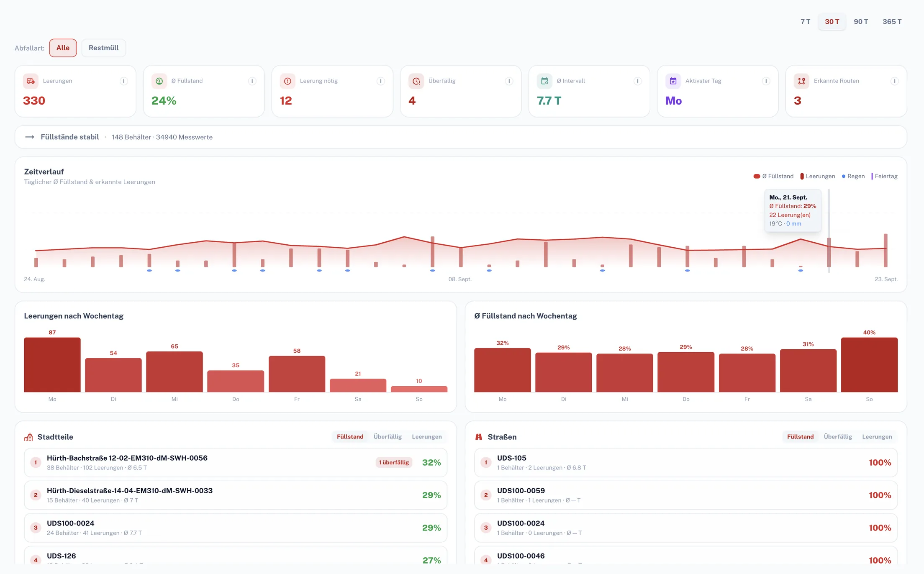Click the Leerungen truck icon

pos(31,81)
